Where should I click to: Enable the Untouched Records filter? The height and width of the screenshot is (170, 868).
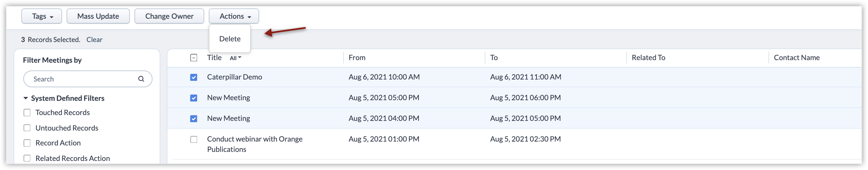point(27,128)
